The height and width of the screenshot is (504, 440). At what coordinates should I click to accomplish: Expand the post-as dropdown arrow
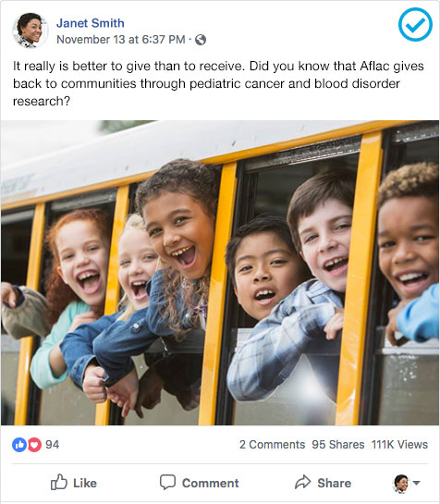tap(417, 483)
